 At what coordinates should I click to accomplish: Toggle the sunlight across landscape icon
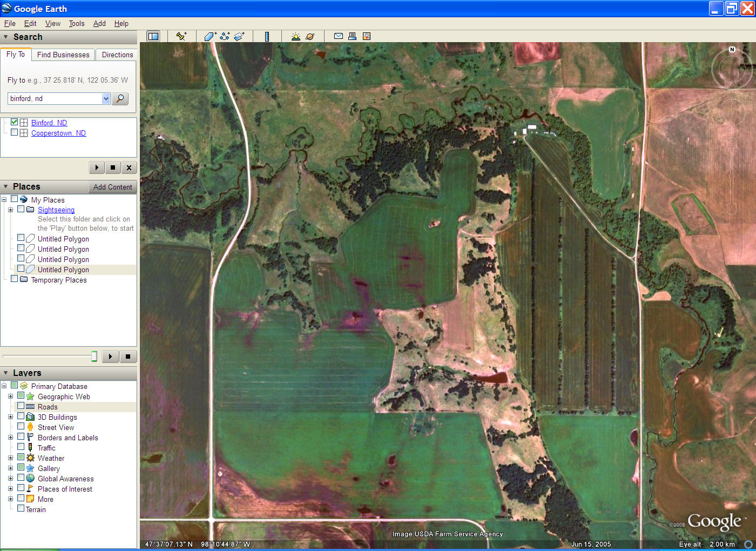(x=295, y=36)
